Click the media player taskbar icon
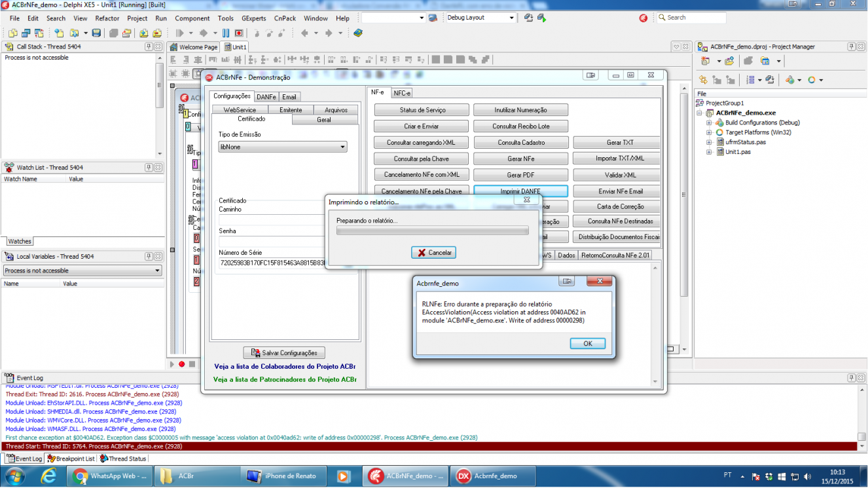This screenshot has width=868, height=488. [x=343, y=476]
